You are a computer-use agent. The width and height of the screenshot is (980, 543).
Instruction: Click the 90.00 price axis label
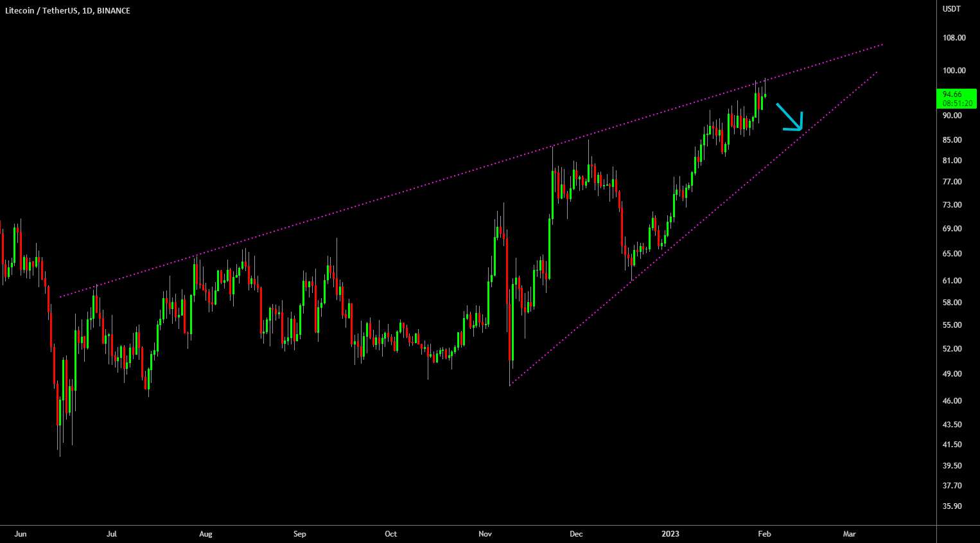coord(952,116)
